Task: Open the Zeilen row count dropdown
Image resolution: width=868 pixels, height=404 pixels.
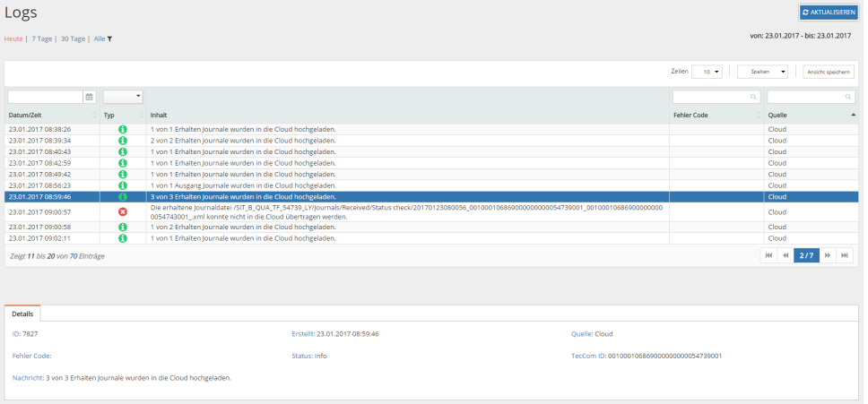Action: click(707, 72)
